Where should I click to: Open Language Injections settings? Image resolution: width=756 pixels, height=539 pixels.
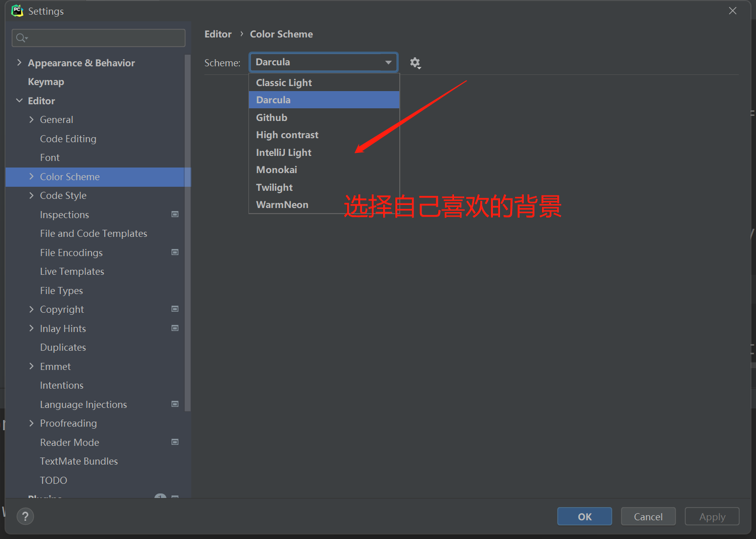(x=83, y=404)
